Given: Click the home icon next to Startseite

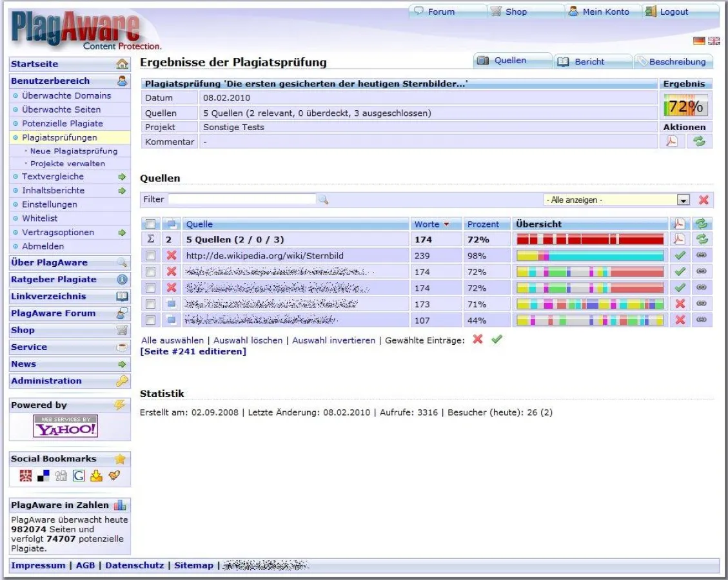Looking at the screenshot, I should click(x=122, y=64).
